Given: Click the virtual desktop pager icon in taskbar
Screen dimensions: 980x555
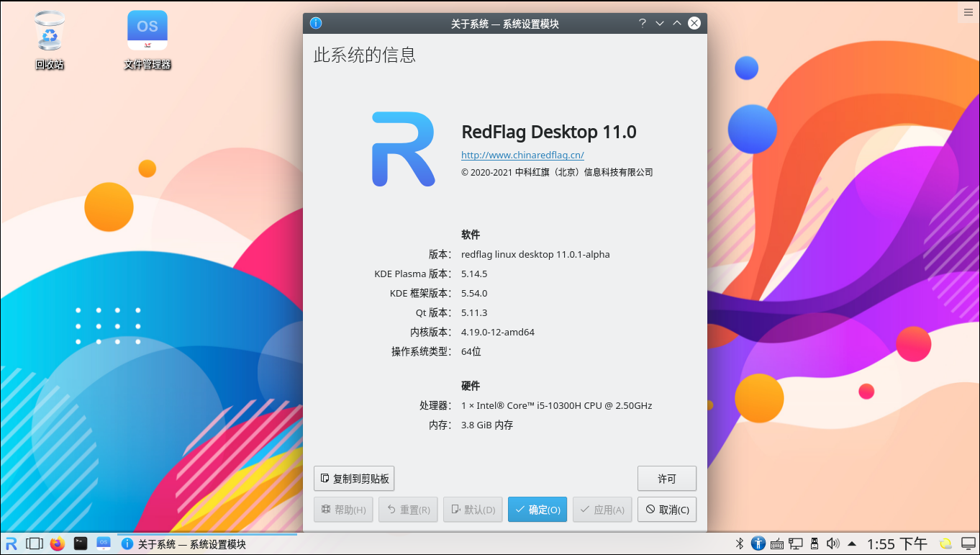Looking at the screenshot, I should click(x=34, y=543).
